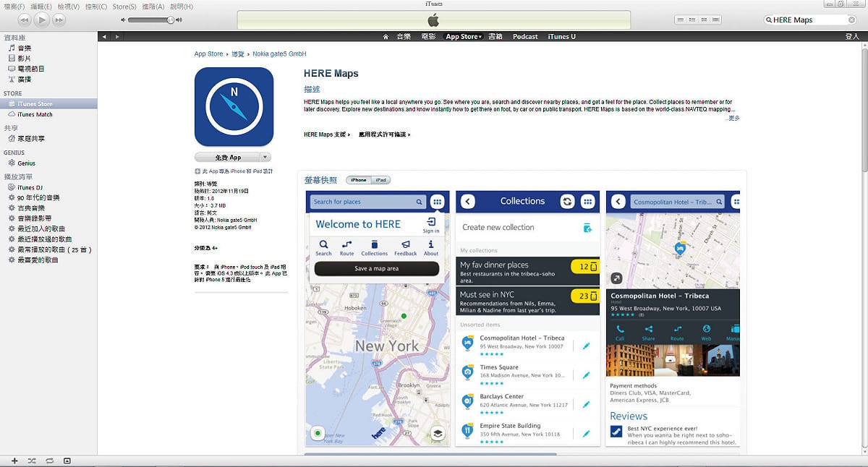Open the Store(S) menu
This screenshot has height=467, width=868.
click(x=124, y=6)
